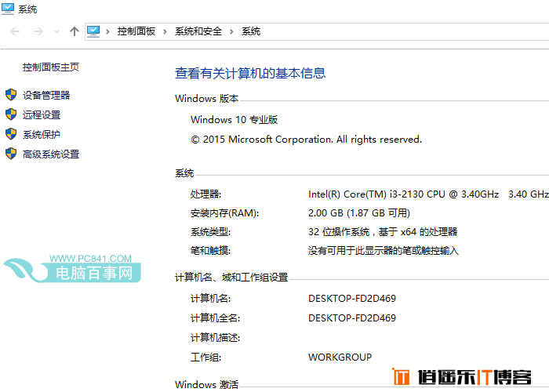
Task: Click the System window title icon
Action: (x=8, y=9)
